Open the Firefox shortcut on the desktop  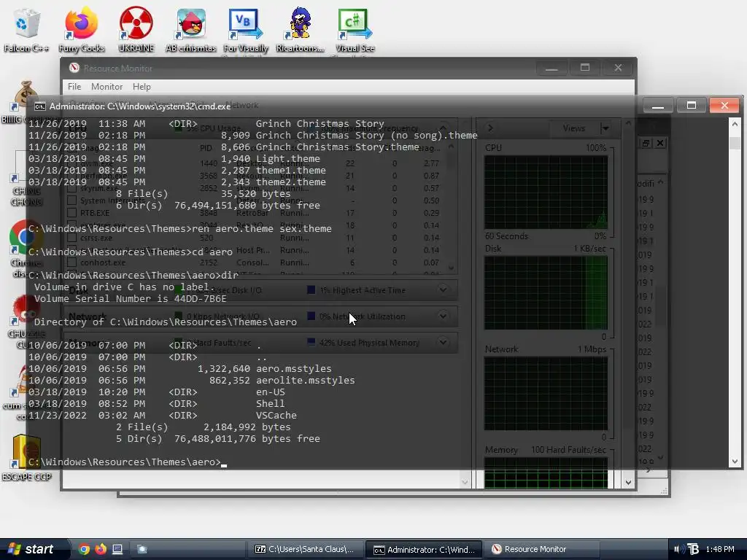(x=82, y=28)
